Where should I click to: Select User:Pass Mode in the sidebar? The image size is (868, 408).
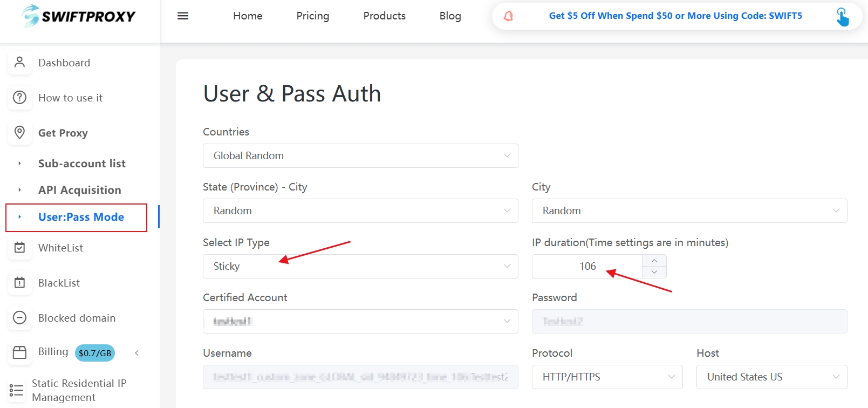pos(81,217)
